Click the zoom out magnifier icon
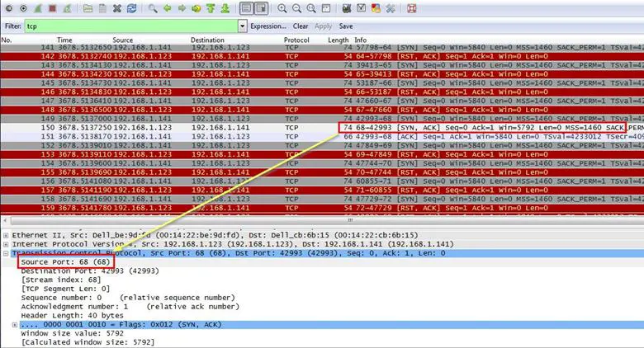644x348 pixels. tap(296, 8)
